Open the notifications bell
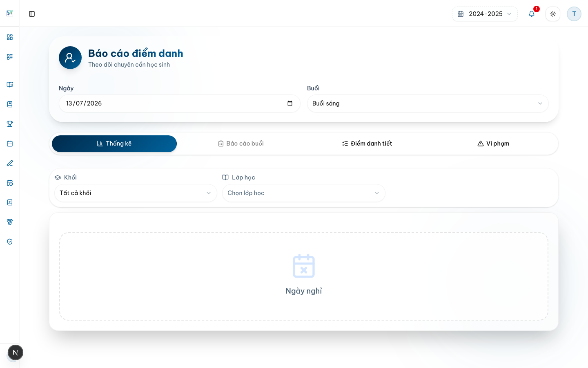Image resolution: width=588 pixels, height=368 pixels. click(532, 14)
